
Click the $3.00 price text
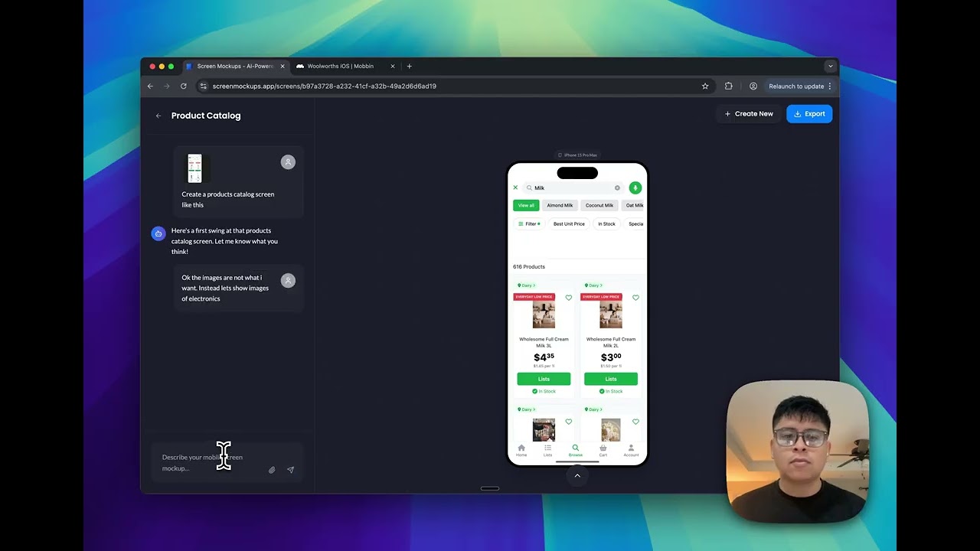pos(611,357)
